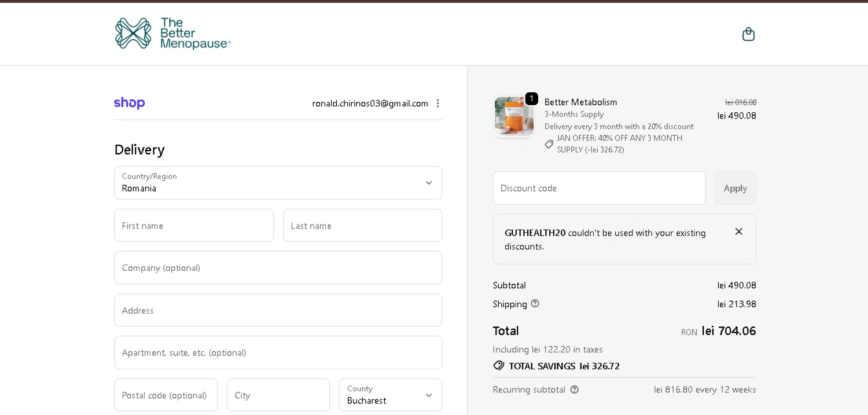Open the County dropdown showing Bucharest
The image size is (868, 415).
coord(391,395)
